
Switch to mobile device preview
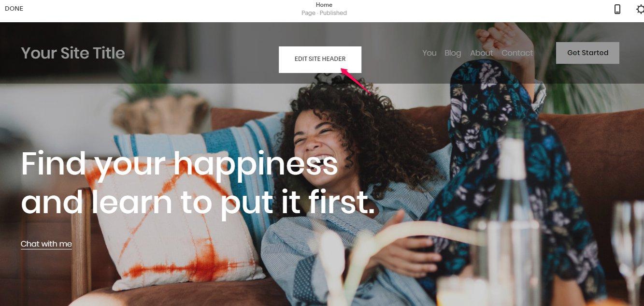click(617, 9)
